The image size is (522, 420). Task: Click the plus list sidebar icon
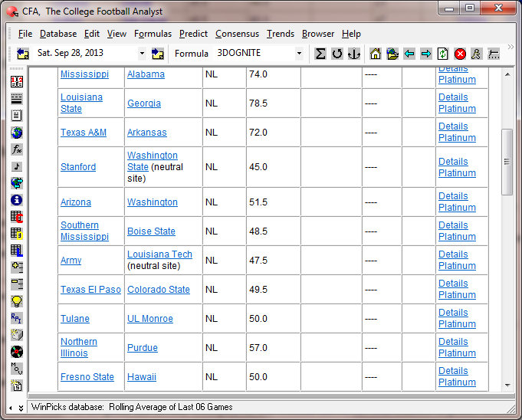(x=17, y=267)
